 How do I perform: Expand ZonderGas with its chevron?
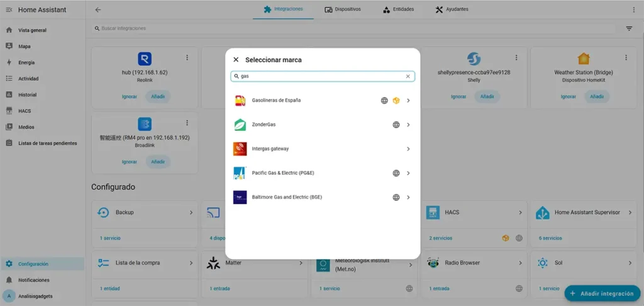coord(408,124)
